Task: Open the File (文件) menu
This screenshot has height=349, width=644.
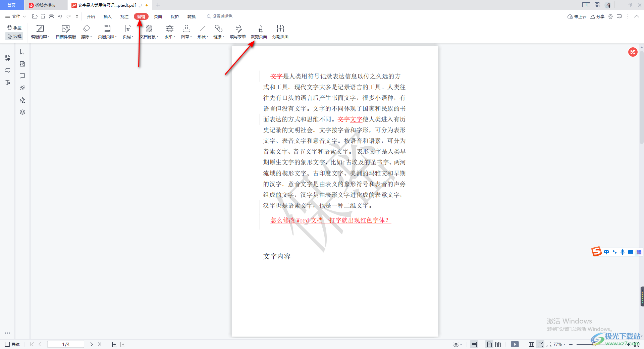Action: [x=15, y=16]
